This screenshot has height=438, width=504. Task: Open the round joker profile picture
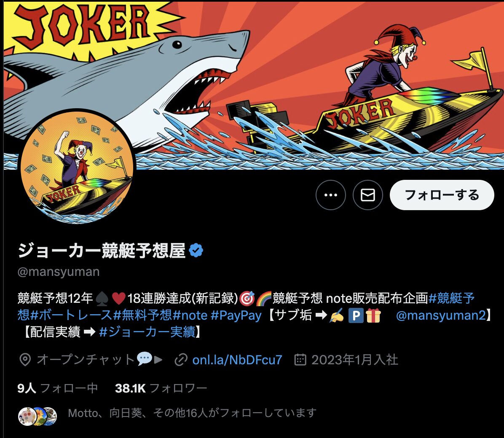77,167
